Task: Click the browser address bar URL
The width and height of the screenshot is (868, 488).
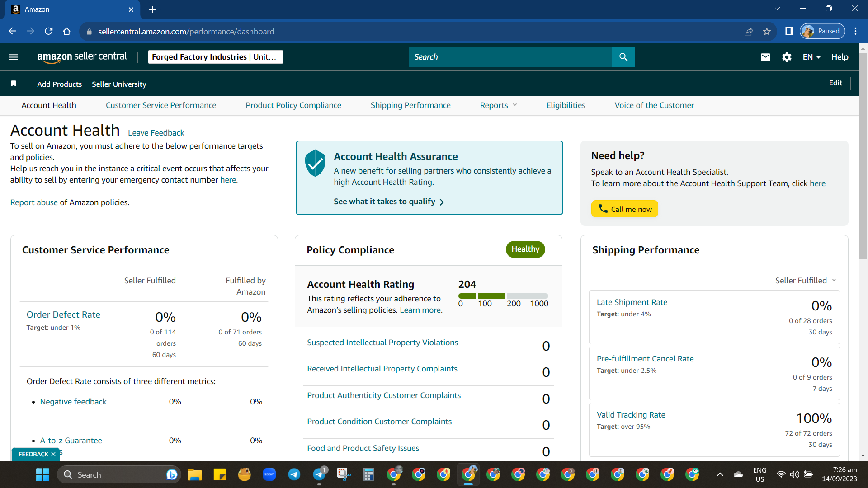Action: pos(186,31)
